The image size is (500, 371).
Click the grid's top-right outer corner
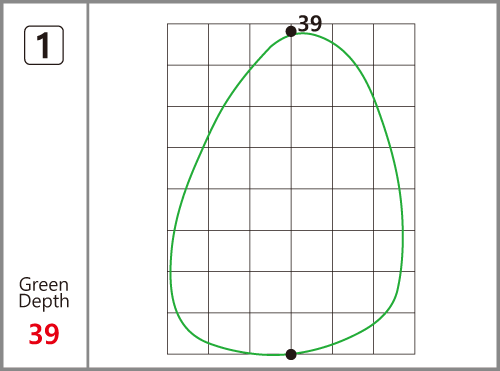coord(415,24)
